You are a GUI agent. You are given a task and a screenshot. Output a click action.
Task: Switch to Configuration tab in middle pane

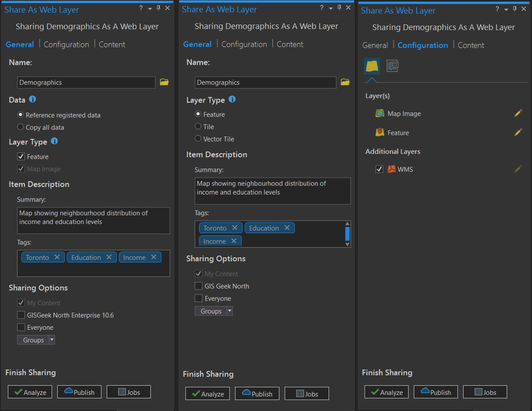[244, 44]
